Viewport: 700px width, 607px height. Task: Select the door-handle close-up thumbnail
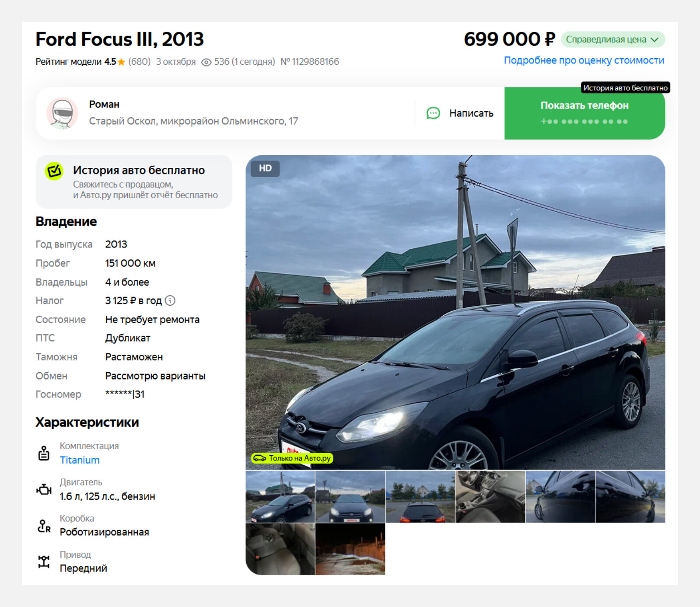560,497
